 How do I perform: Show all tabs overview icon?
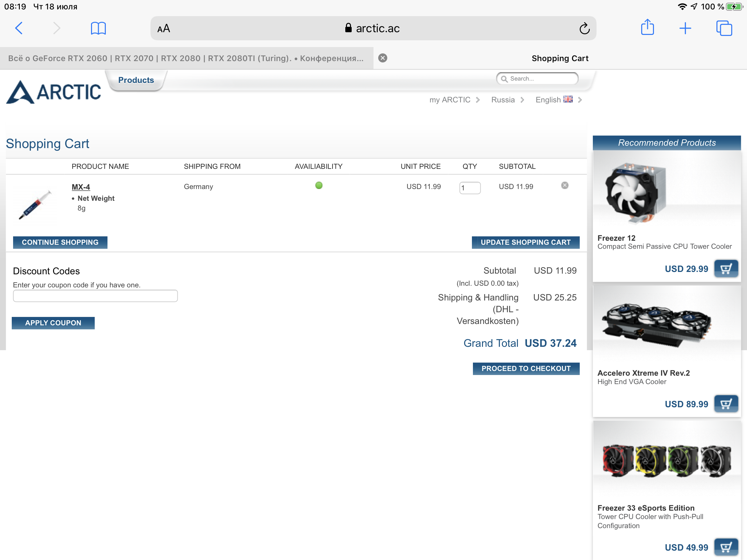tap(724, 28)
